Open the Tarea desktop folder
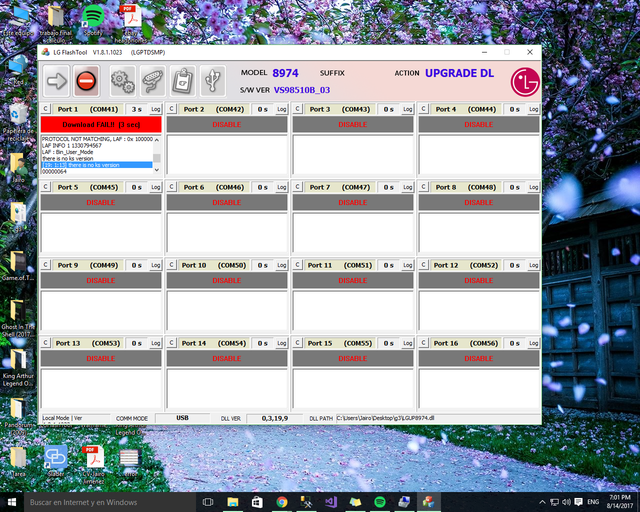This screenshot has height=512, width=640. [x=18, y=461]
